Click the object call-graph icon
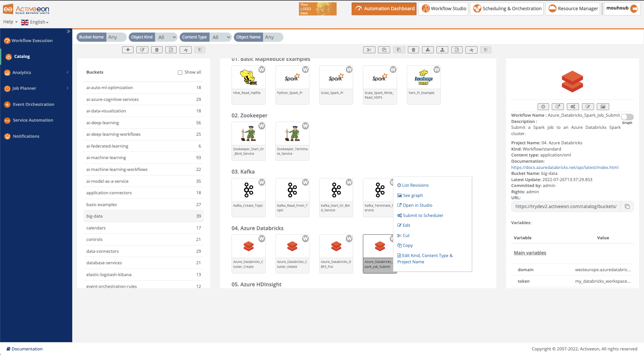The height and width of the screenshot is (355, 644). click(471, 50)
